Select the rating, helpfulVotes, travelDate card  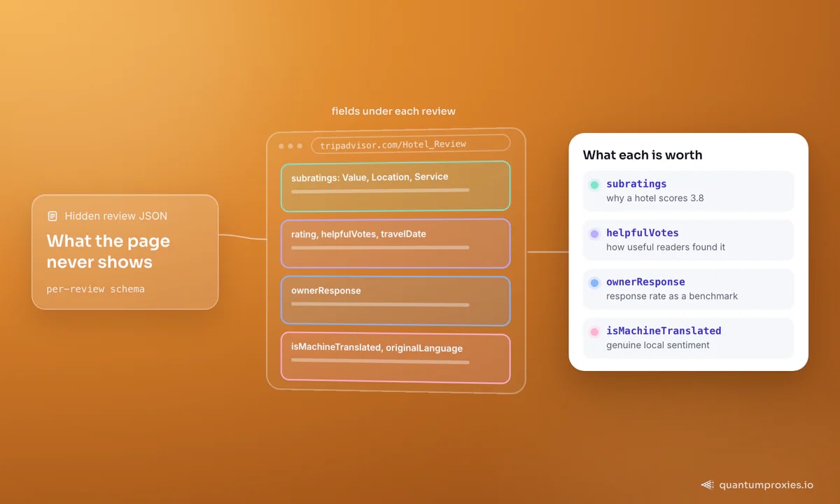(395, 243)
